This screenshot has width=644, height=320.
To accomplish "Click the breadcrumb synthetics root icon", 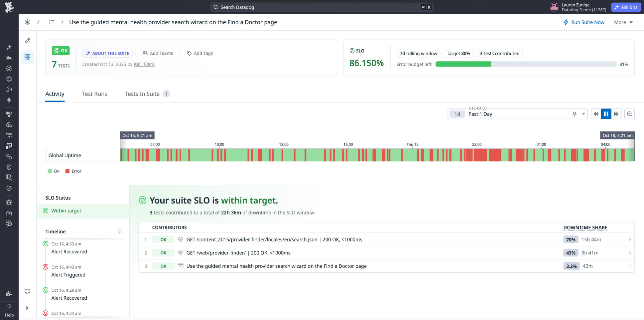I will click(28, 22).
